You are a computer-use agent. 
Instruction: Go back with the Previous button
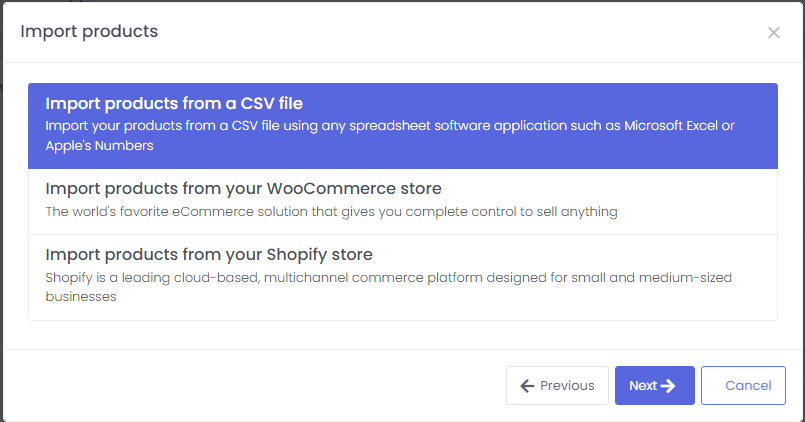(x=557, y=386)
